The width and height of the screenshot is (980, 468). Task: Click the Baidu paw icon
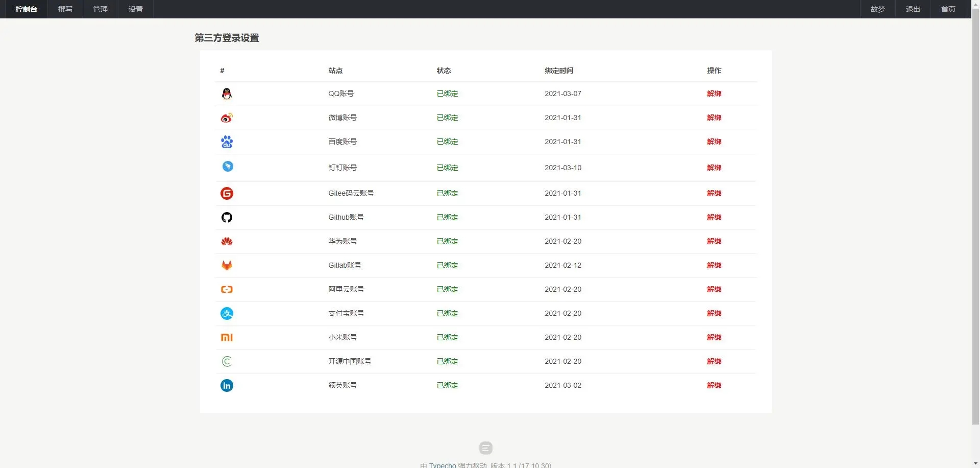227,142
